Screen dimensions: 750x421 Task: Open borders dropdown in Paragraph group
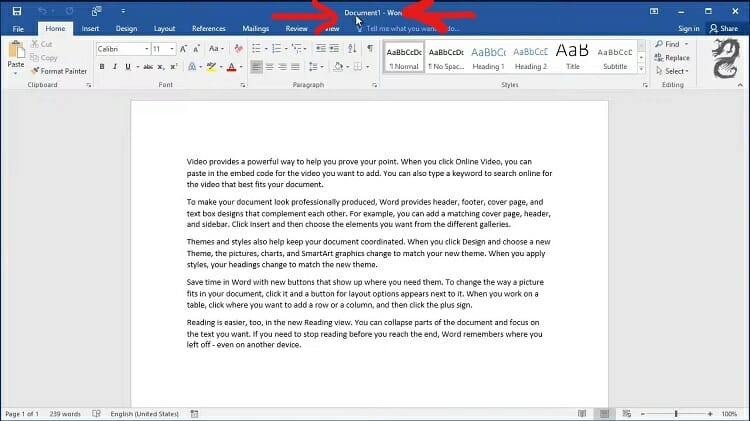pyautogui.click(x=367, y=67)
